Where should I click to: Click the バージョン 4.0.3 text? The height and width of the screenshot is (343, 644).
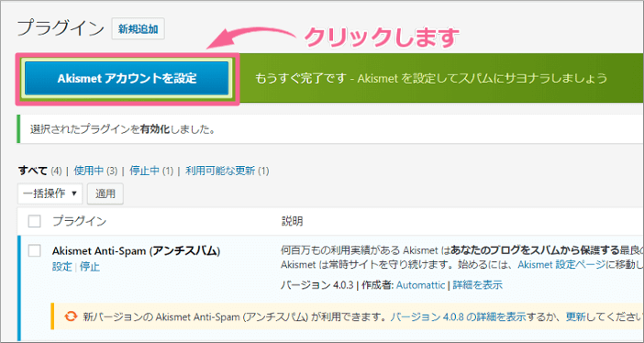(x=316, y=285)
